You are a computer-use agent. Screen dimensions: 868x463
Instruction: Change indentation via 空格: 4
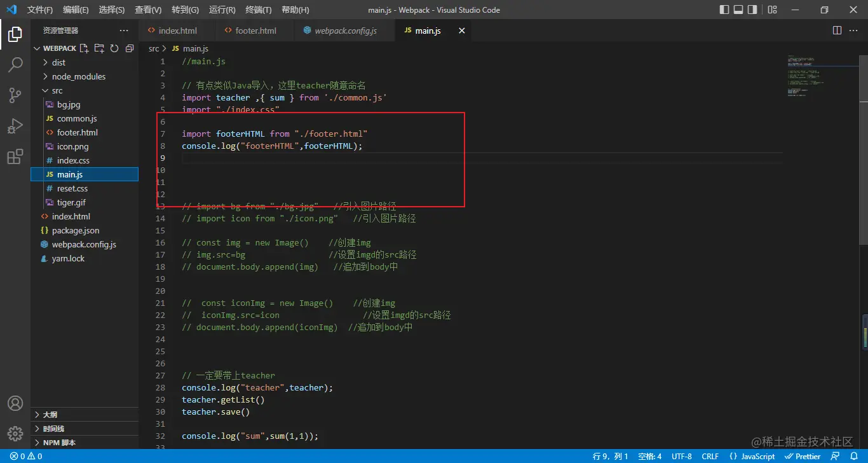(649, 456)
